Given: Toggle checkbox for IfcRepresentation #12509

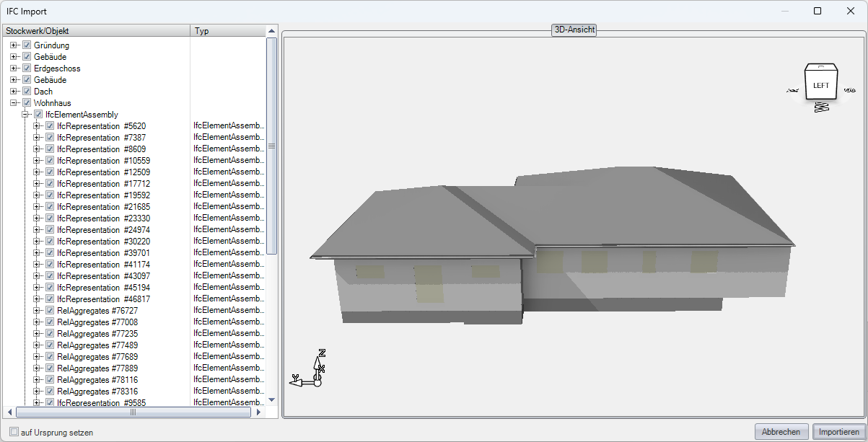Looking at the screenshot, I should pos(50,172).
